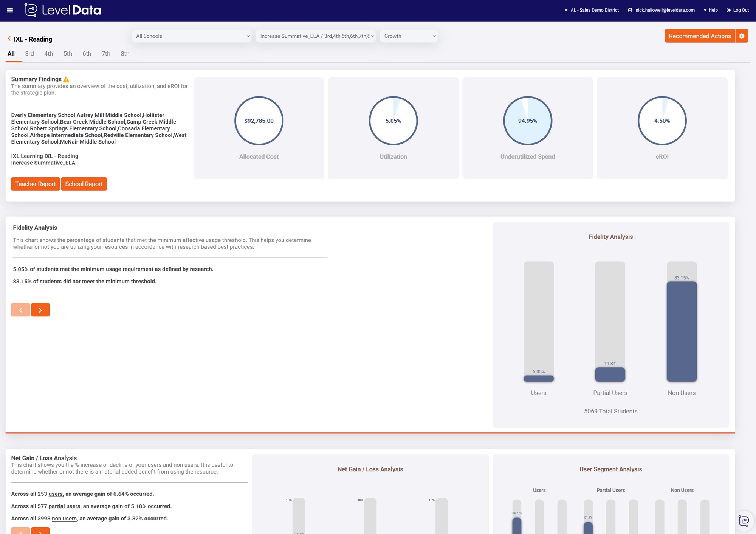Go to previous Fidelity Analysis finding
The width and height of the screenshot is (756, 534).
click(20, 310)
